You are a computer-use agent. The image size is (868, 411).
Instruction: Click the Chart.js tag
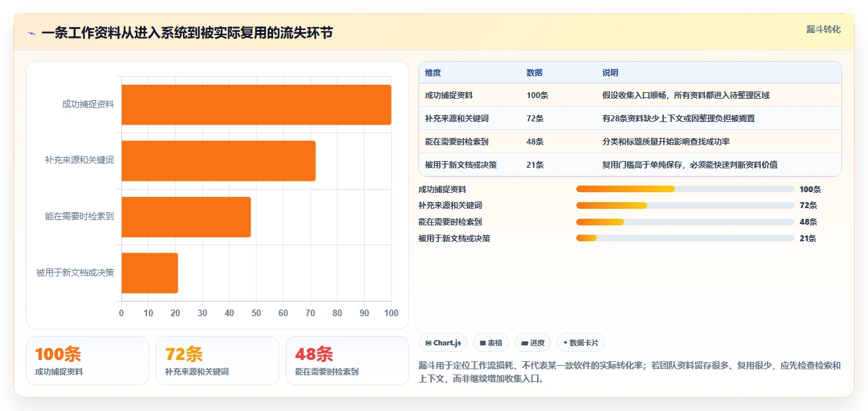(x=443, y=343)
